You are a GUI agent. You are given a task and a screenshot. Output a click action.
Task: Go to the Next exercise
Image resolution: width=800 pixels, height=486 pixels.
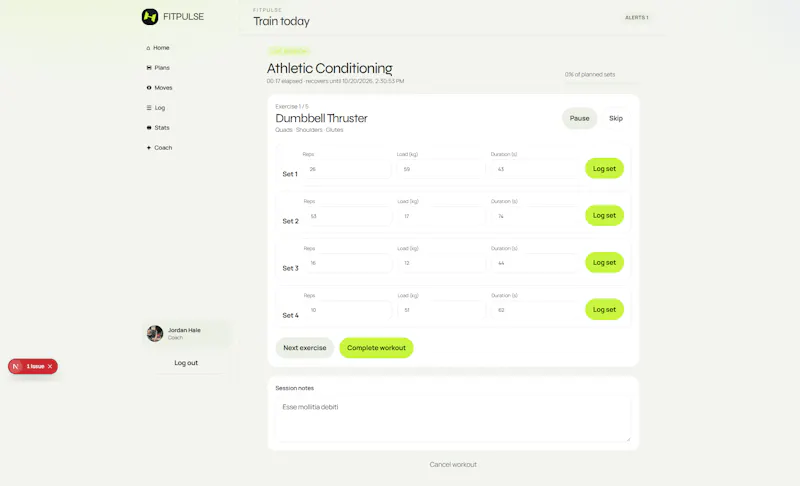pos(305,348)
